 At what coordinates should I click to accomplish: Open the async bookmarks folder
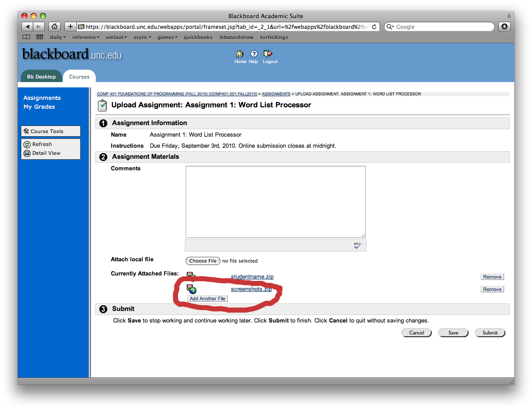click(142, 37)
